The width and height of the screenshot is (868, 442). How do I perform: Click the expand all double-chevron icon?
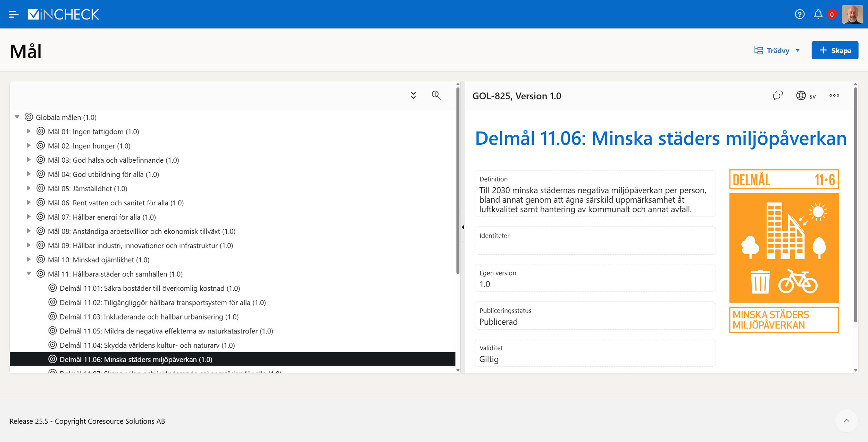click(413, 95)
